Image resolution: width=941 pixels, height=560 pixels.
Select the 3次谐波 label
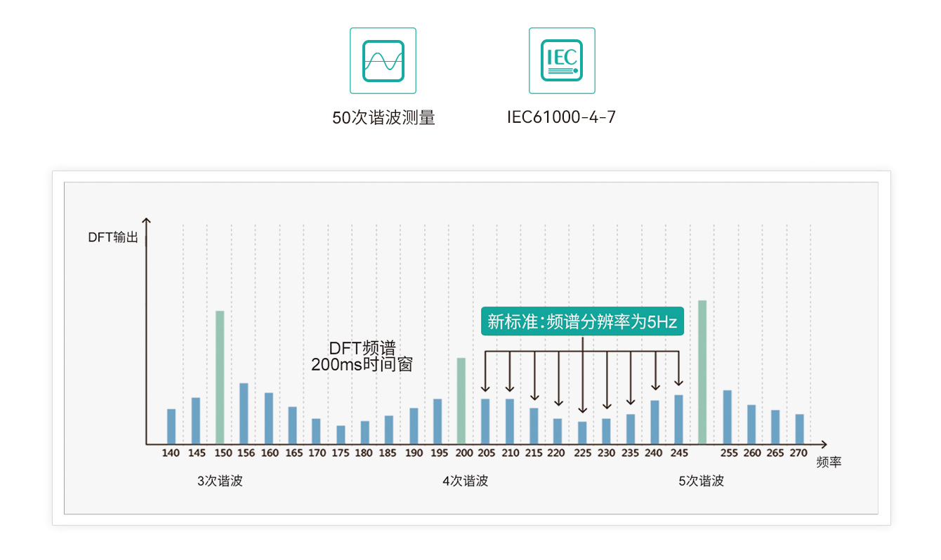[220, 481]
